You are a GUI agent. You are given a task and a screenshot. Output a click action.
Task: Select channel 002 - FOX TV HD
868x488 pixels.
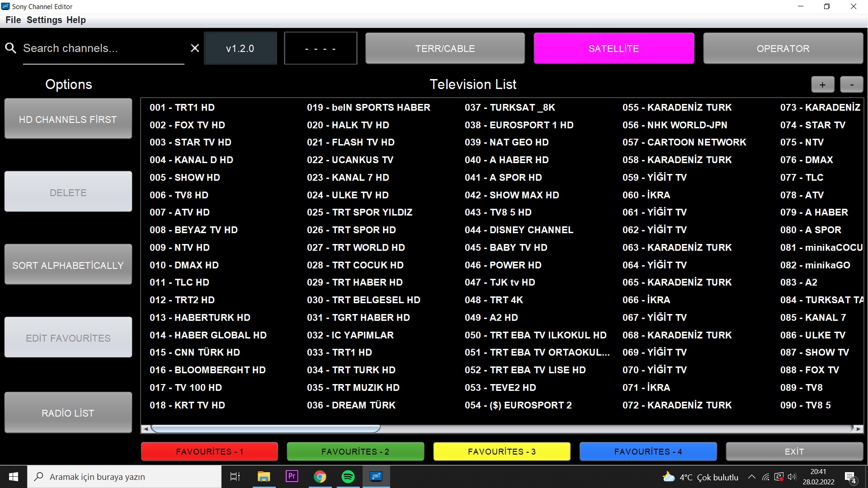[187, 125]
